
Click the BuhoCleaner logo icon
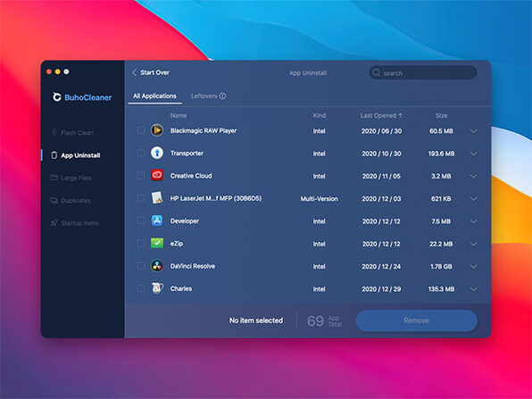[x=57, y=97]
